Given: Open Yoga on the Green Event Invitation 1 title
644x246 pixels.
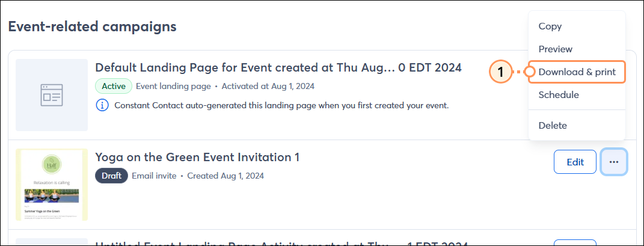Looking at the screenshot, I should pyautogui.click(x=197, y=157).
